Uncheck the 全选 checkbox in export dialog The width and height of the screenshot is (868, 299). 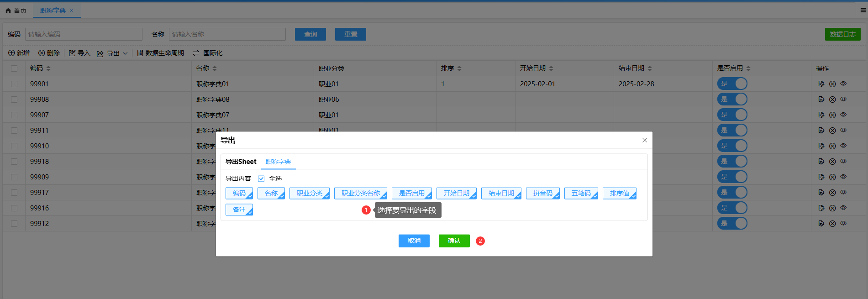coord(261,179)
